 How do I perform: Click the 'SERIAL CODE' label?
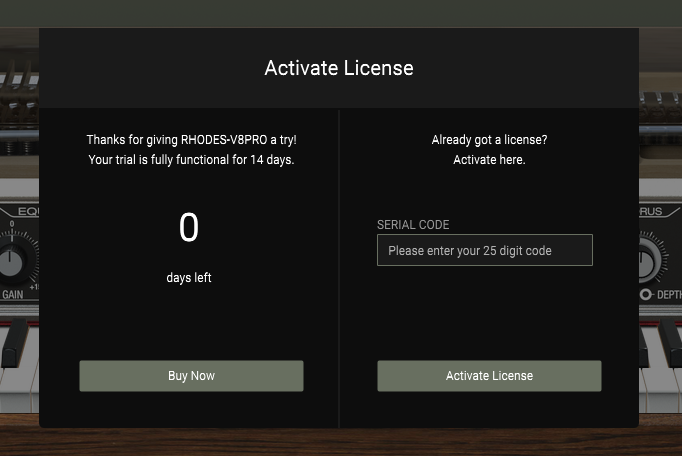point(413,225)
